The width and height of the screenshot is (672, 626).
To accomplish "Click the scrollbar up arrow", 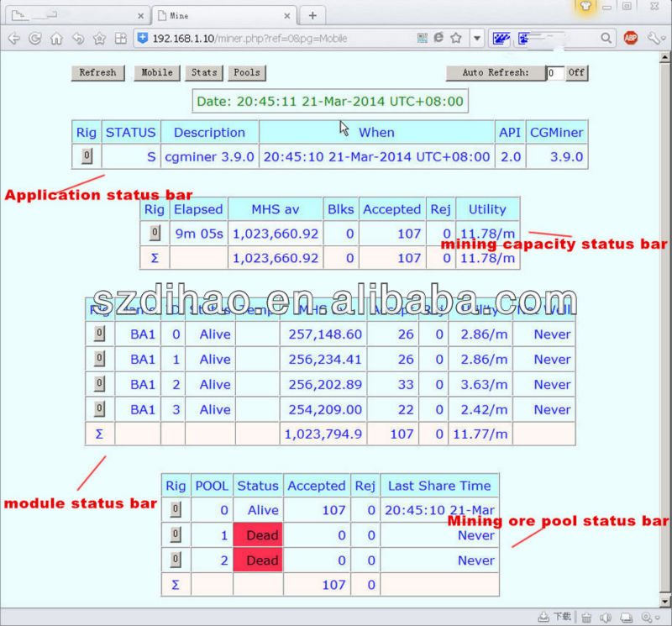I will click(x=664, y=57).
